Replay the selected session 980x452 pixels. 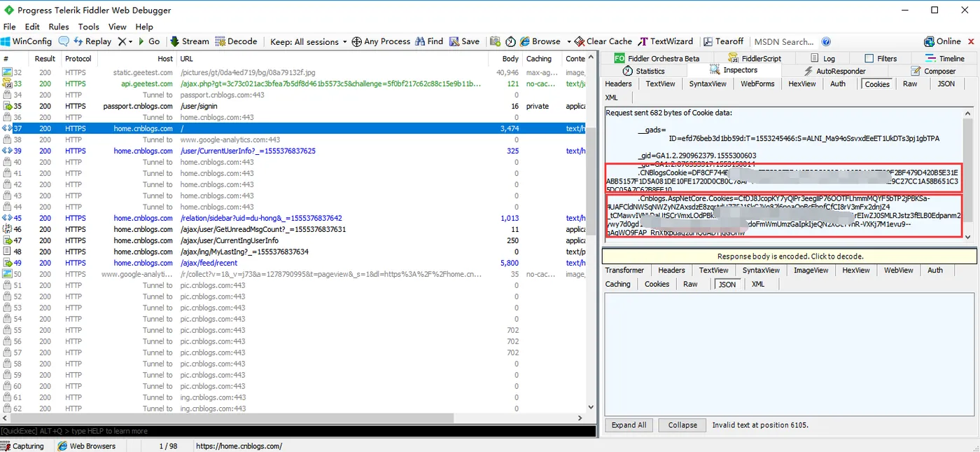click(92, 41)
